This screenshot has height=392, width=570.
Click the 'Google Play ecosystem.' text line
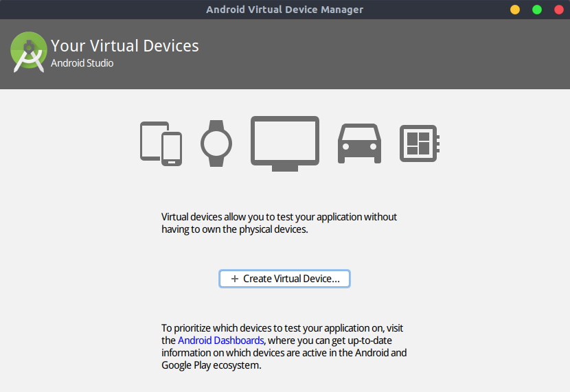tap(212, 365)
